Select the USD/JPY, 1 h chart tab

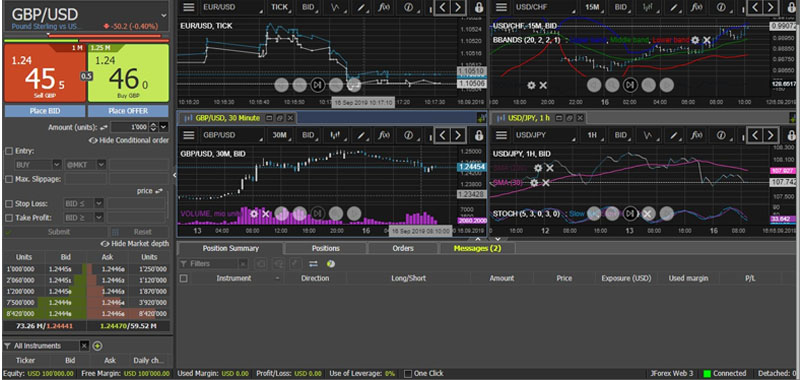[529, 118]
